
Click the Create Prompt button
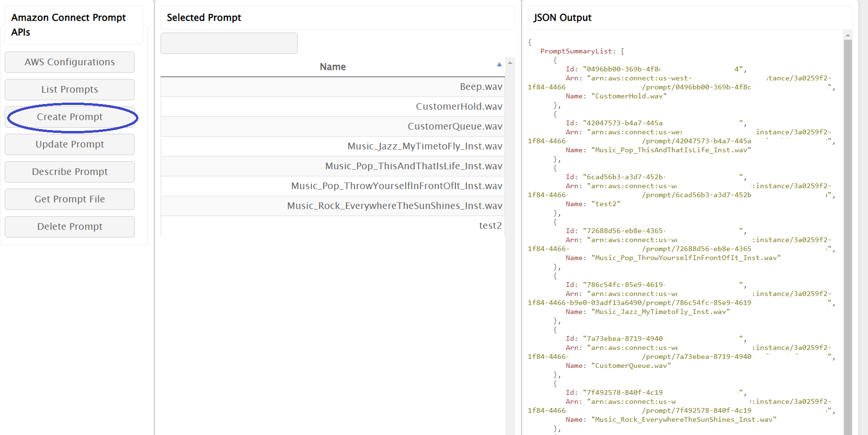coord(69,117)
